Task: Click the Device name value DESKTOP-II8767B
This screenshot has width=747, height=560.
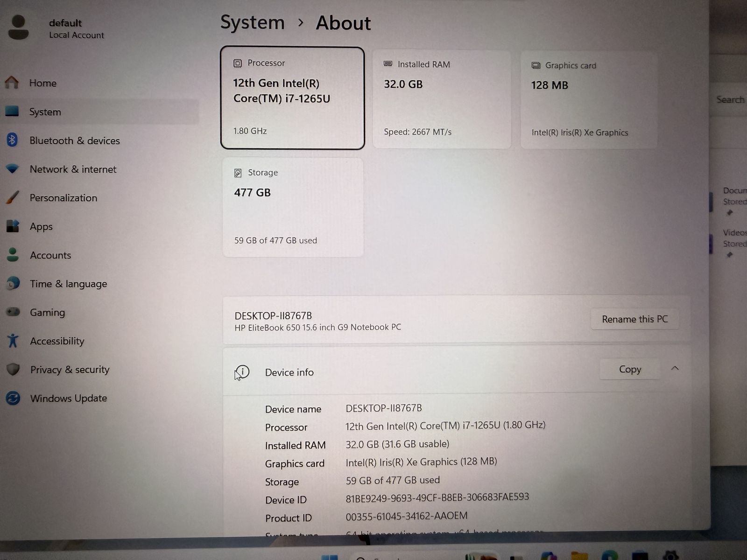Action: point(384,408)
